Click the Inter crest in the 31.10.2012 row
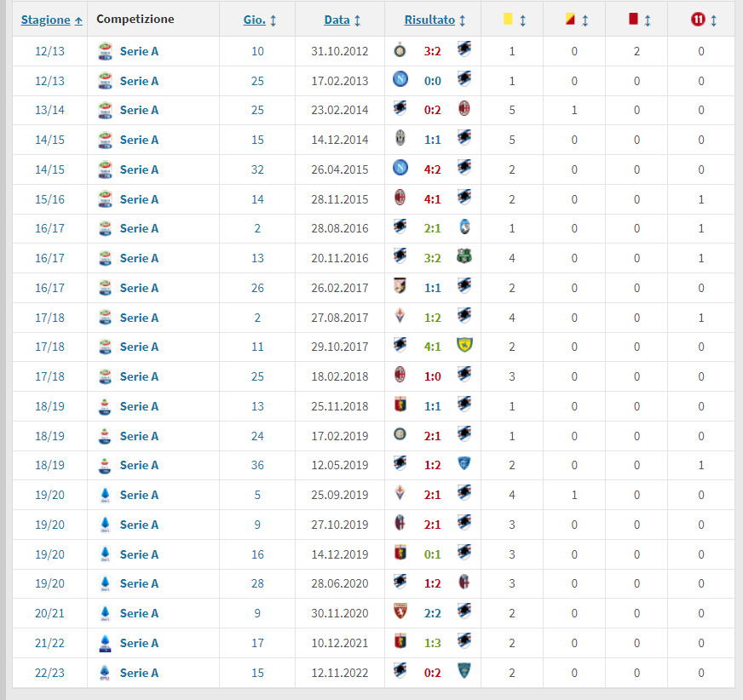 coord(400,51)
